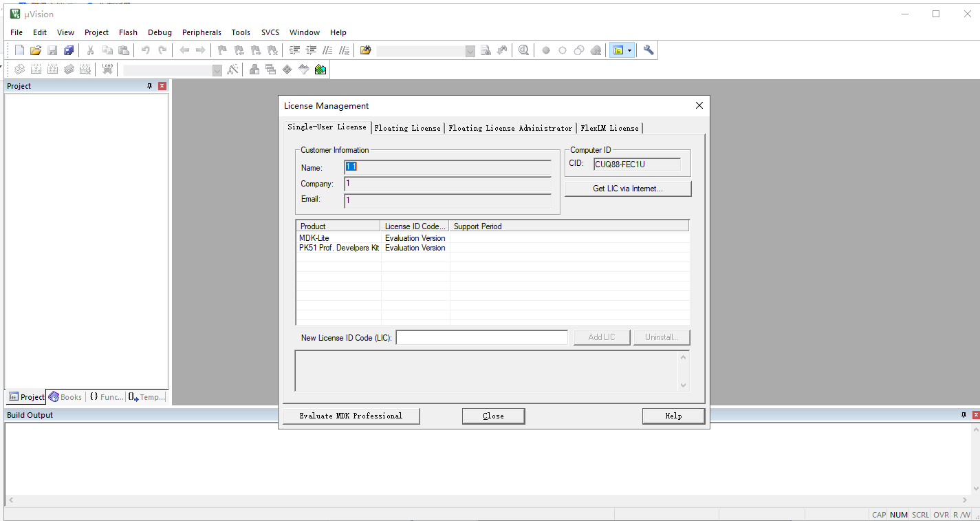The width and height of the screenshot is (980, 521).
Task: Click the Manage Run-Time Environment diamond icon
Action: tap(287, 69)
